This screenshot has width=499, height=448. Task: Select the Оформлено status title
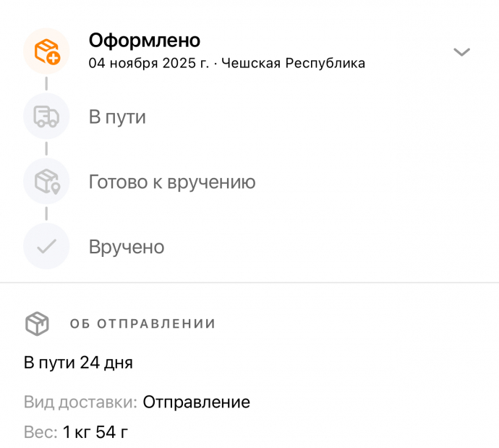144,41
